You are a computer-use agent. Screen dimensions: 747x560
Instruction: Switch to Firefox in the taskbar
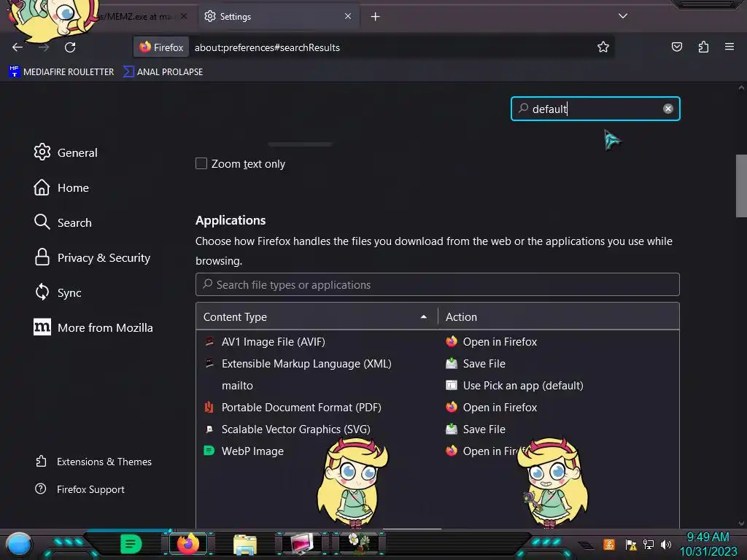coord(188,544)
